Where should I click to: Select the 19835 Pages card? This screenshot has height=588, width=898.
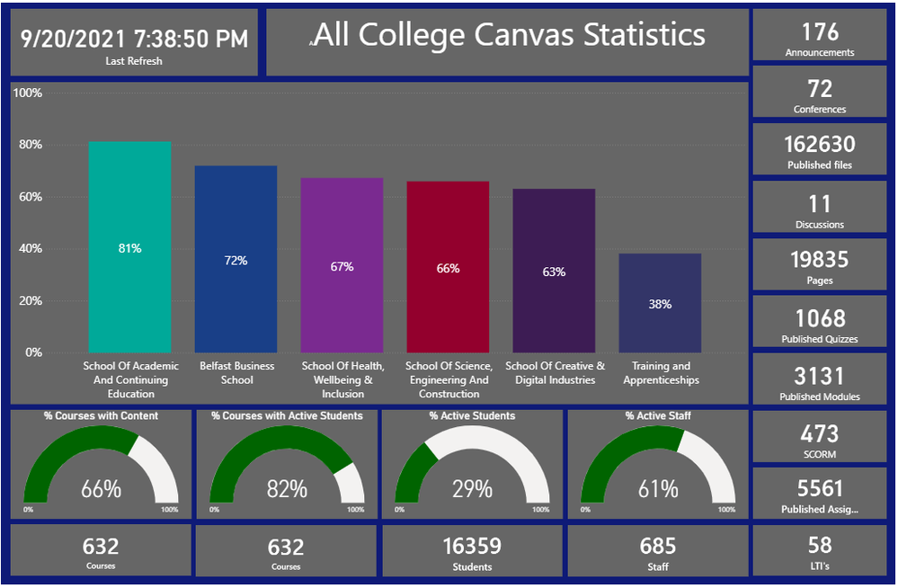pyautogui.click(x=819, y=265)
